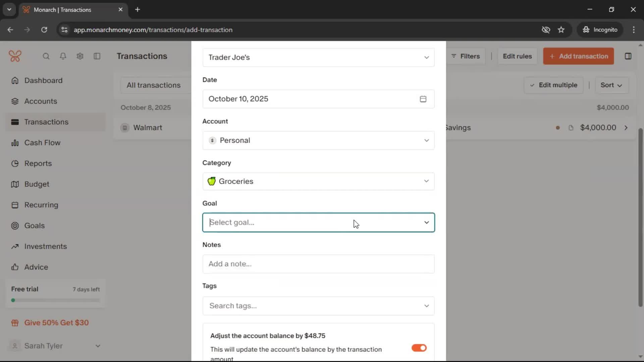Click the calendar icon in Date field

(423, 99)
